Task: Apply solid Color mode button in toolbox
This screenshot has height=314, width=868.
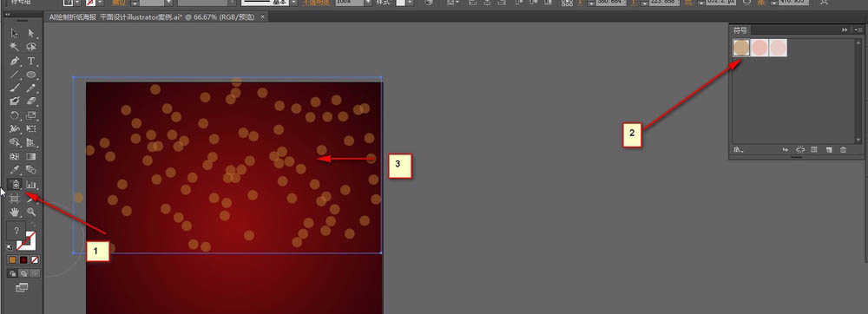Action: click(x=13, y=259)
